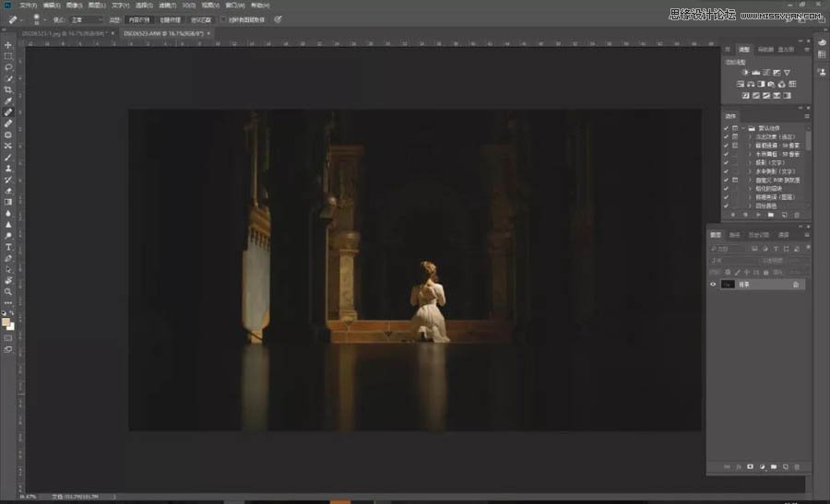This screenshot has width=830, height=504.
Task: Expand the 棕褐色调（图层） action
Action: coord(750,197)
